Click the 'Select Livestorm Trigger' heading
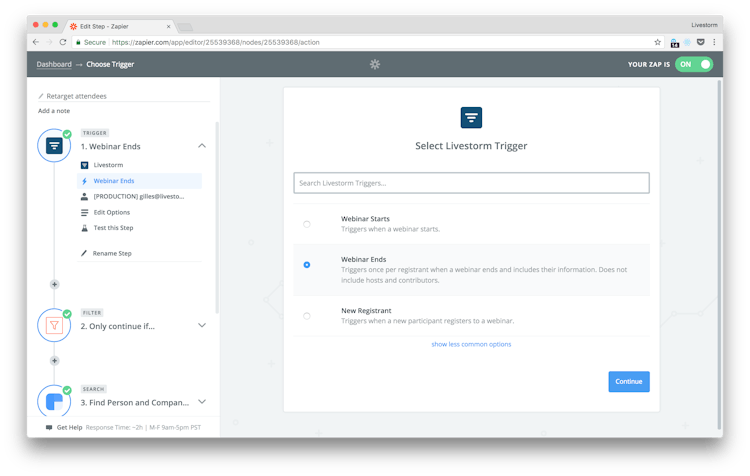The height and width of the screenshot is (476, 750). click(x=471, y=146)
